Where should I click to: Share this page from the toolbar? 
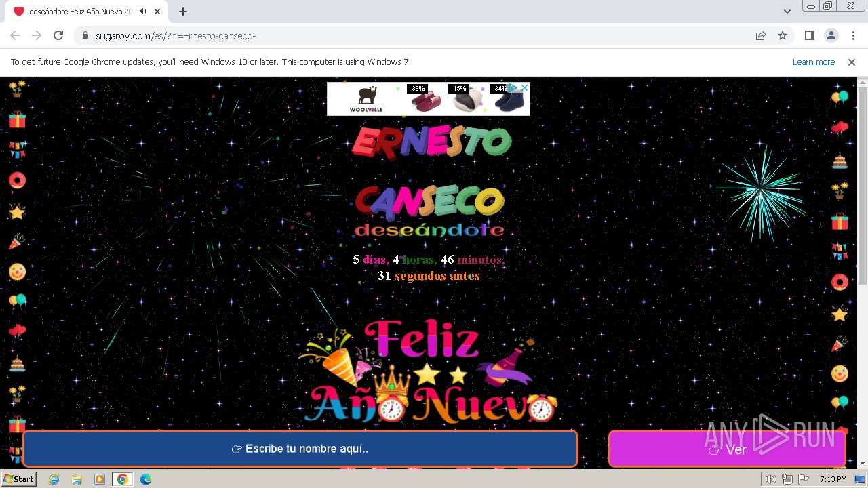tap(761, 35)
